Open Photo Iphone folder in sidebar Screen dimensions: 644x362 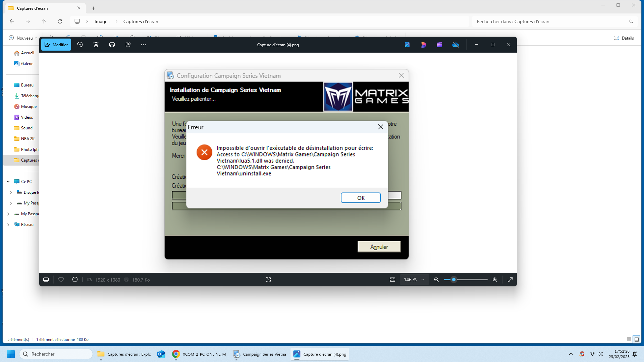tap(26, 149)
